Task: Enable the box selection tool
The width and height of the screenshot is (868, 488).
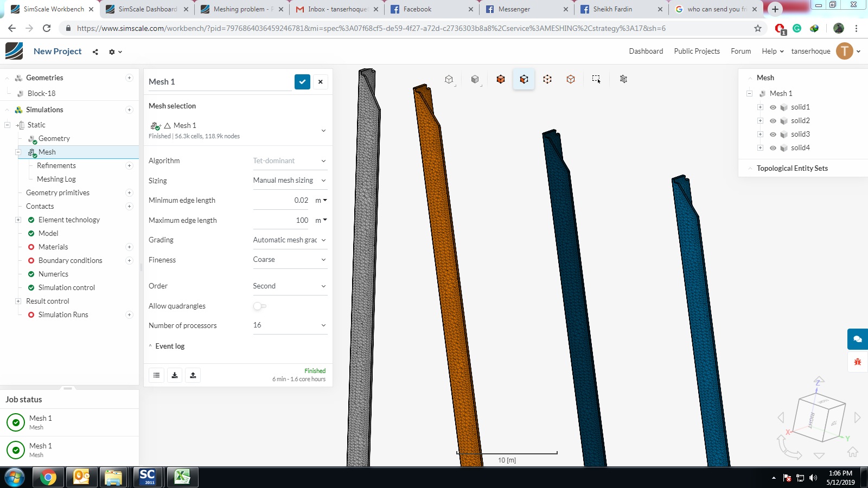Action: [596, 79]
